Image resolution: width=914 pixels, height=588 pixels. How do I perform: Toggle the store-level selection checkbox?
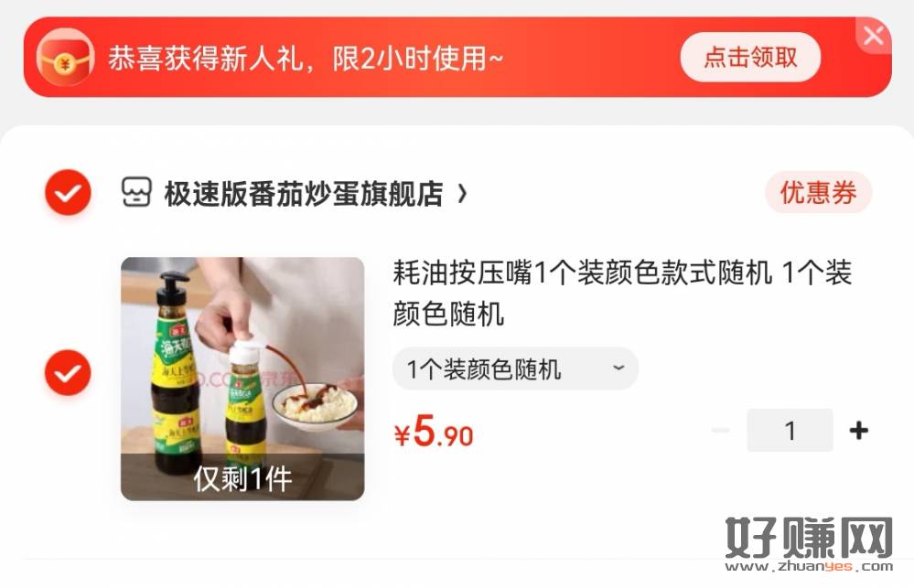[x=69, y=193]
